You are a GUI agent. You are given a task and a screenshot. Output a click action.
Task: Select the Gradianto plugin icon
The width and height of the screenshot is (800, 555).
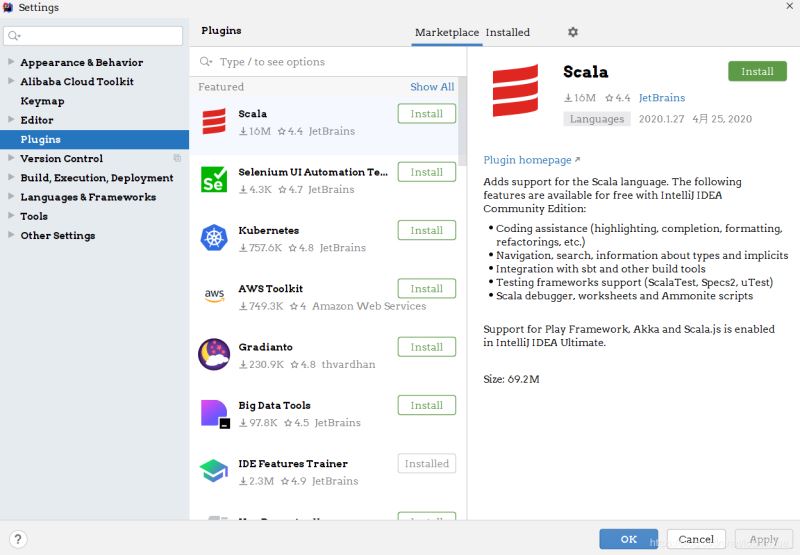214,354
